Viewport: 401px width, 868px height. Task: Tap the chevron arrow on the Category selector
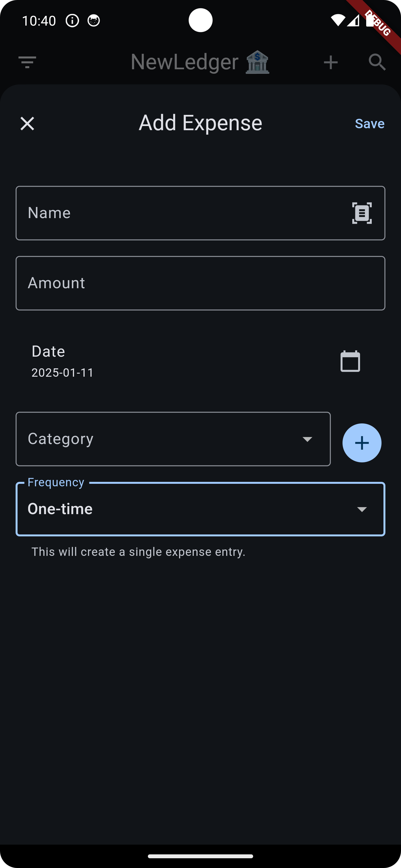[308, 439]
